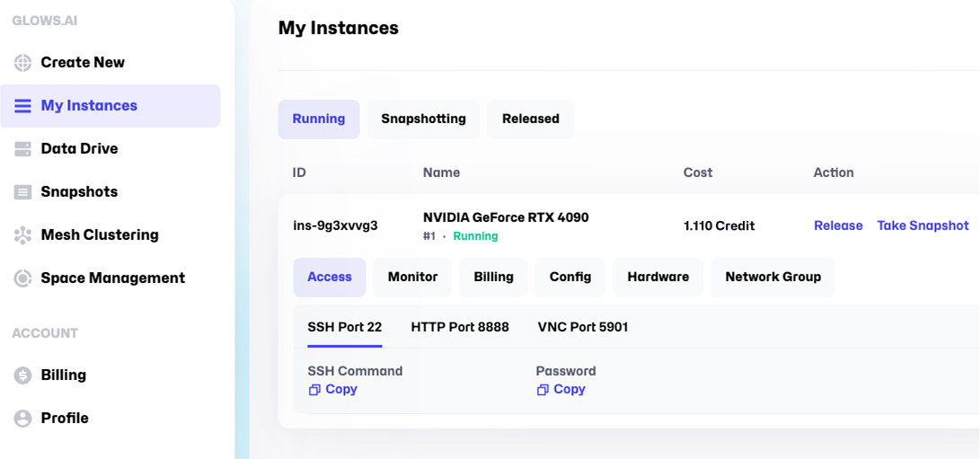Go to My Instances sidebar item

(110, 106)
